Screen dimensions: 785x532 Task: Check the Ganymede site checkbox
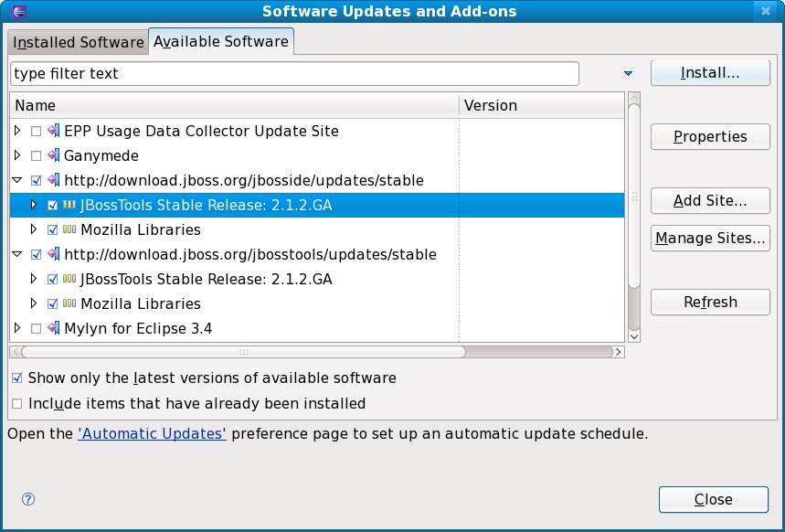pyautogui.click(x=36, y=156)
